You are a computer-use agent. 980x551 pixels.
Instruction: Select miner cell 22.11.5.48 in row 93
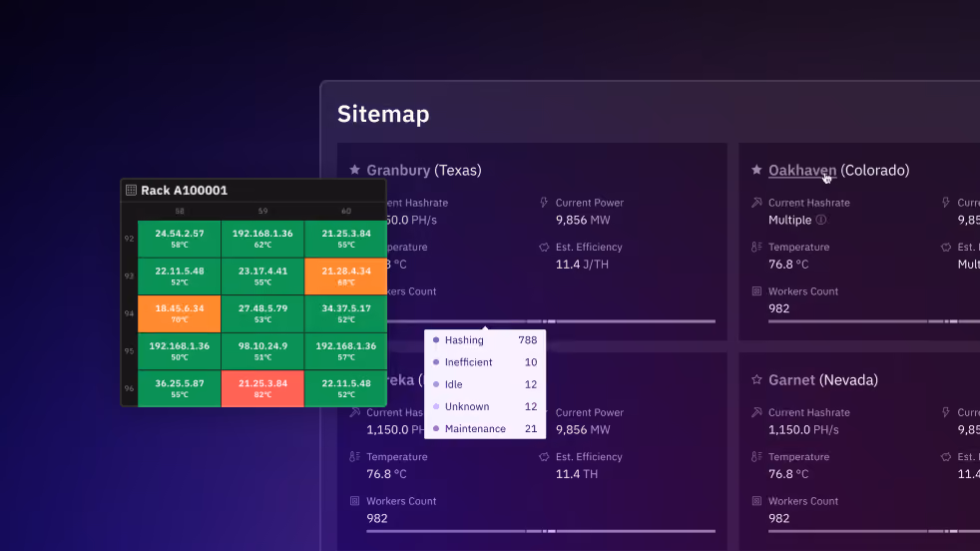tap(180, 275)
